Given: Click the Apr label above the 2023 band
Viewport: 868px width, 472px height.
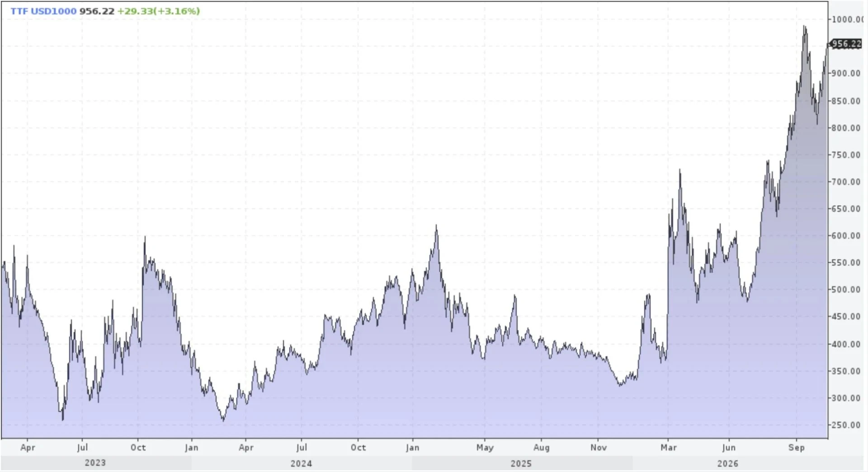Looking at the screenshot, I should pos(28,448).
